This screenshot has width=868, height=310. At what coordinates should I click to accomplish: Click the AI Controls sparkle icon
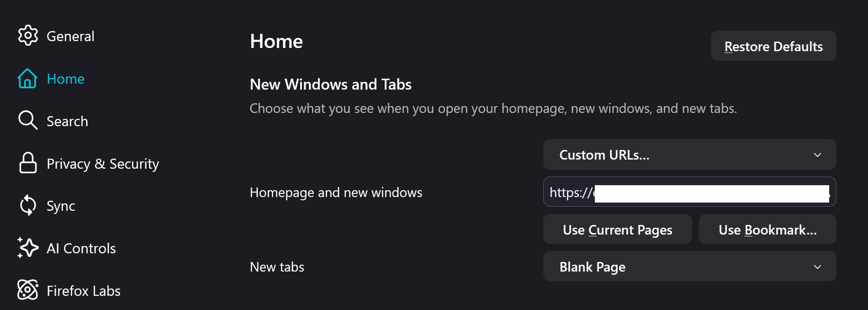pyautogui.click(x=28, y=248)
